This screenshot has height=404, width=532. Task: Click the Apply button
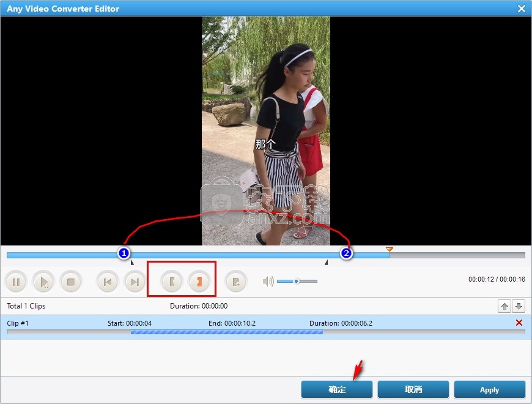[490, 389]
